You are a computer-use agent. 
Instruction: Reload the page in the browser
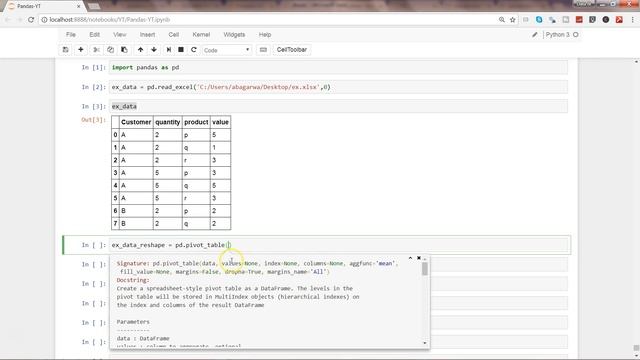click(x=31, y=20)
